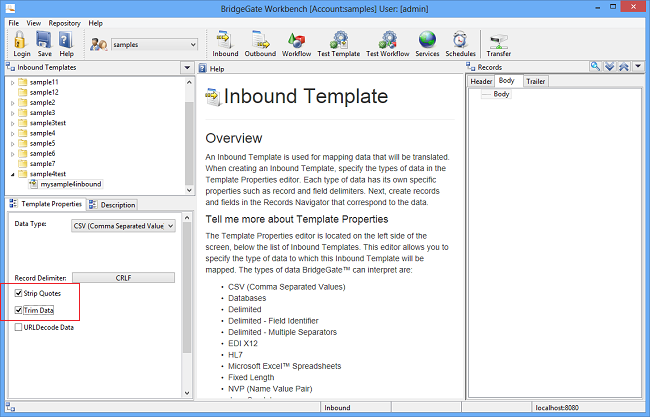Image resolution: width=650 pixels, height=417 pixels.
Task: Select the Body node in Records tree
Action: tap(501, 94)
